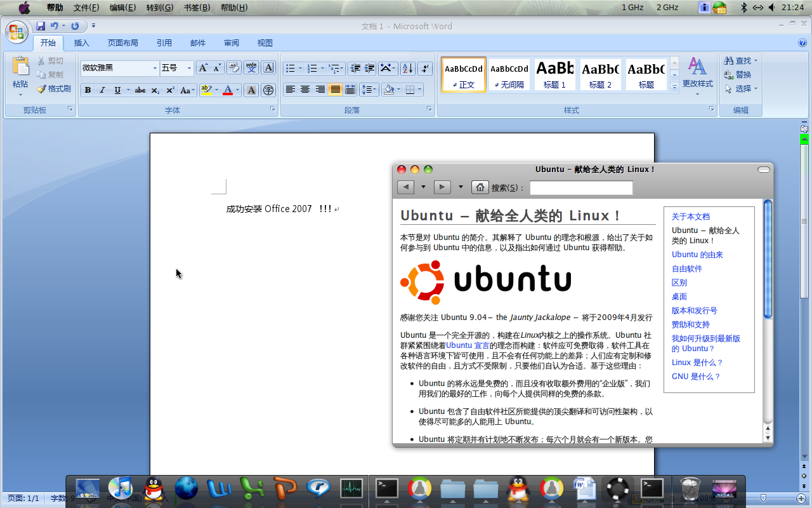The height and width of the screenshot is (508, 812).
Task: Click the Undo arrow icon
Action: [x=55, y=26]
